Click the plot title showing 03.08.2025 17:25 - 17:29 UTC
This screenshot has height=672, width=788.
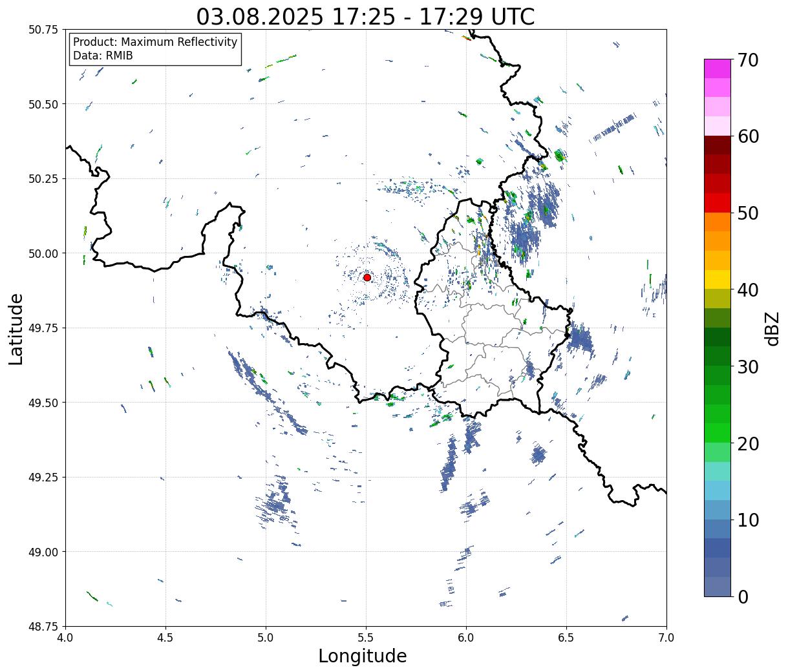click(x=365, y=16)
